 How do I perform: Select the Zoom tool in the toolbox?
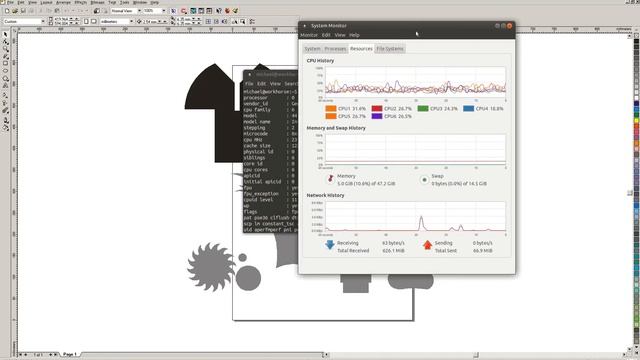[6, 49]
